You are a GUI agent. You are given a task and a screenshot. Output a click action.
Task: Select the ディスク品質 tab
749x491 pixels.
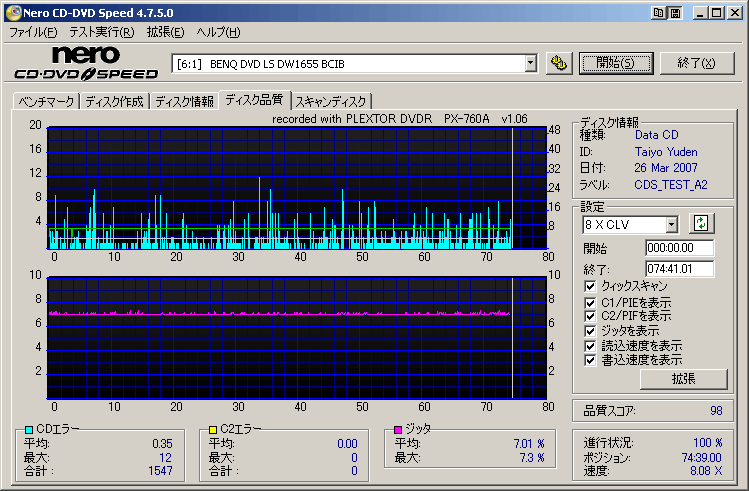[254, 100]
